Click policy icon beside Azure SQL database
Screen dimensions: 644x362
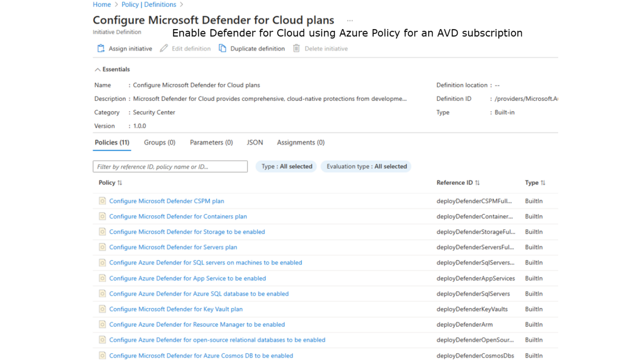click(102, 294)
